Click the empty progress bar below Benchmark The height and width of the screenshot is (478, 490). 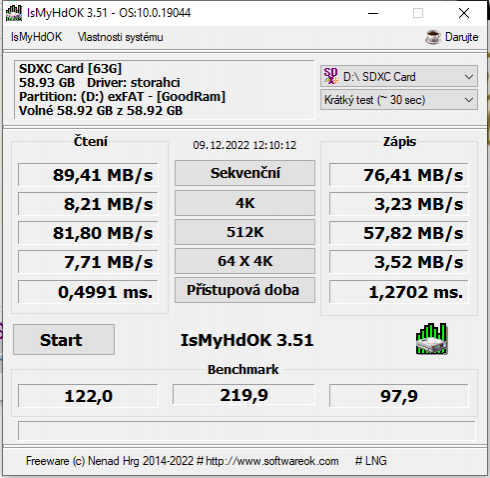coord(246,431)
